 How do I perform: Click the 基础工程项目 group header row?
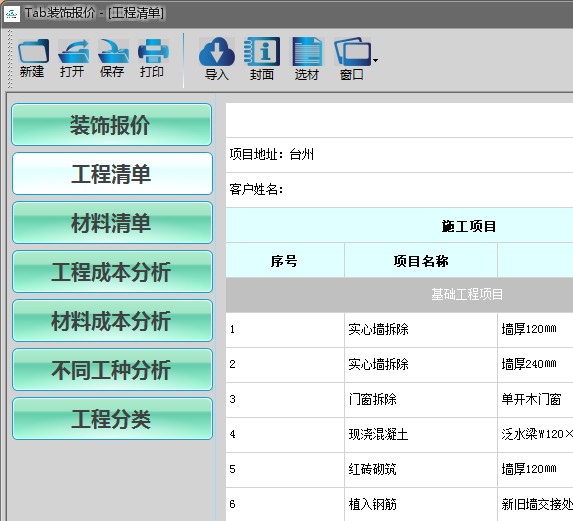[x=399, y=295]
